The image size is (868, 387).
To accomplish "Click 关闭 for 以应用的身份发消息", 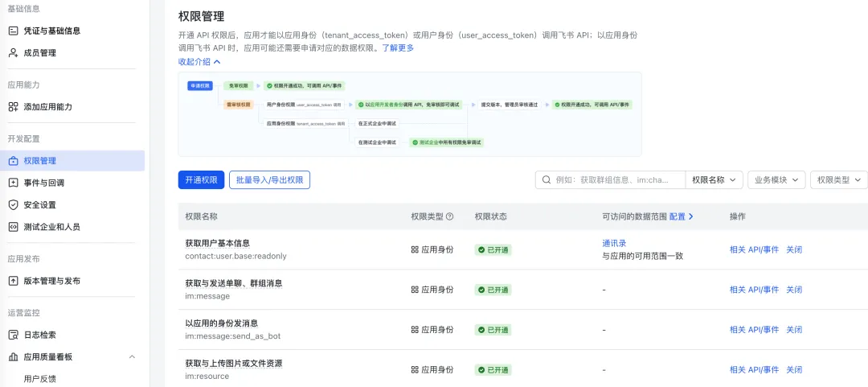I will click(x=794, y=330).
